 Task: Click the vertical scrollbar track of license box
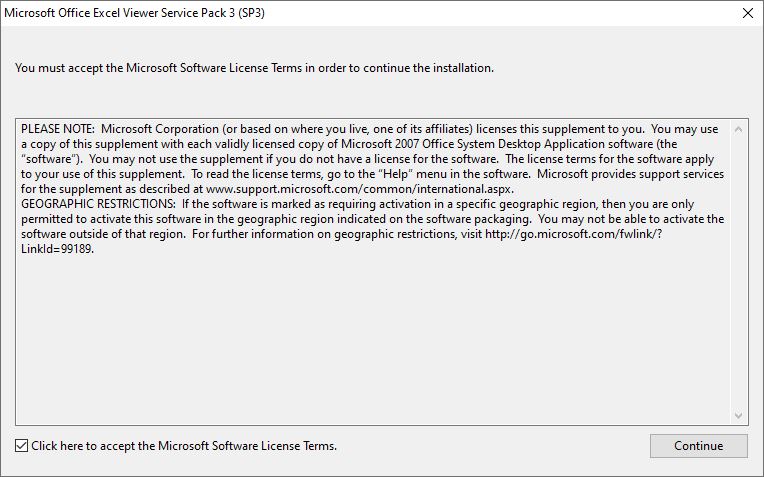tap(738, 273)
